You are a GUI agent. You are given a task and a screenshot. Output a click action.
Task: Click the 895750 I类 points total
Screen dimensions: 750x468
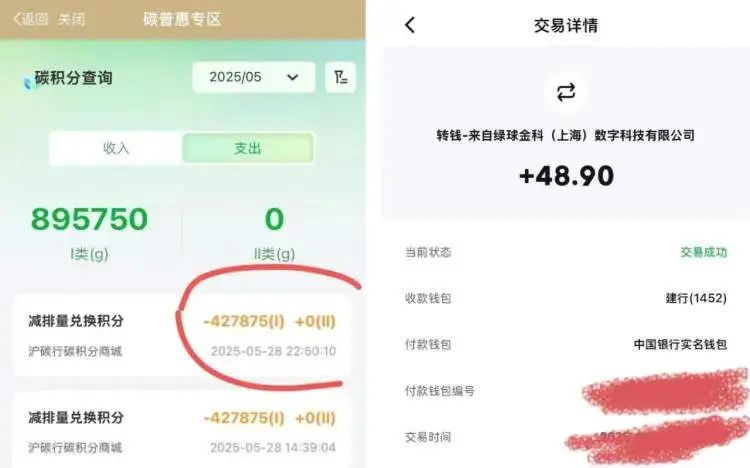pyautogui.click(x=89, y=219)
